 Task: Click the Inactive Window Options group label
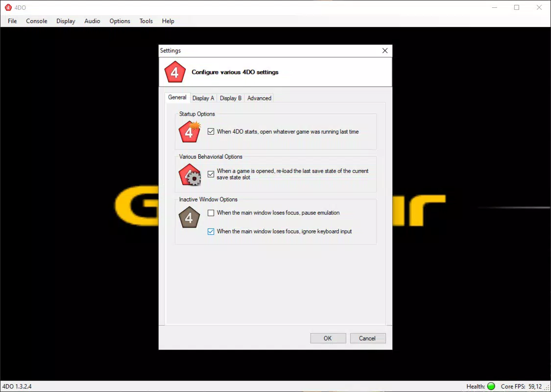(208, 199)
